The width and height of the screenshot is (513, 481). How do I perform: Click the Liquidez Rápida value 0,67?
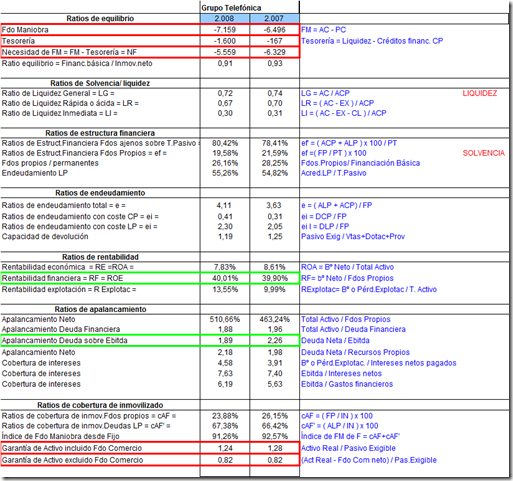pyautogui.click(x=225, y=103)
